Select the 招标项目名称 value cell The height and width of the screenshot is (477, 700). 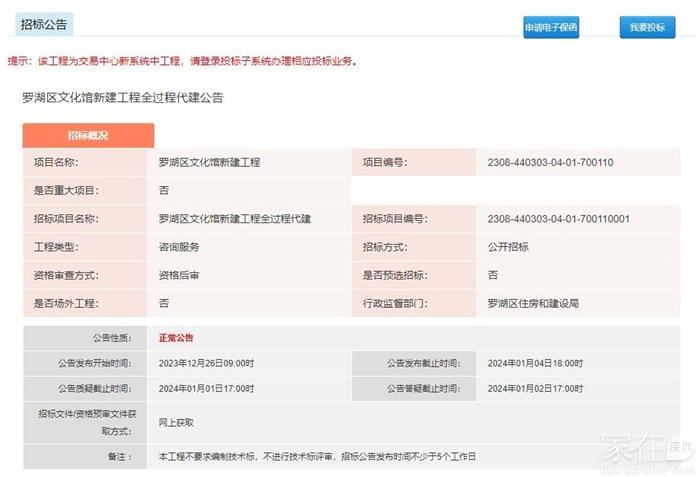click(235, 218)
